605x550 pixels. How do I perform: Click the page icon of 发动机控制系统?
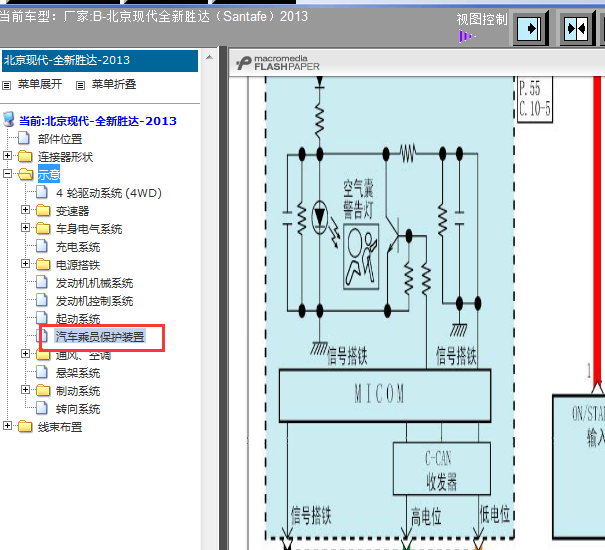coord(42,300)
